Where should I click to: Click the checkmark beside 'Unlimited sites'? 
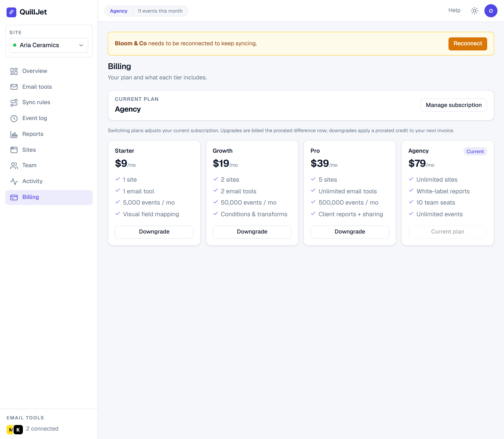tap(411, 179)
